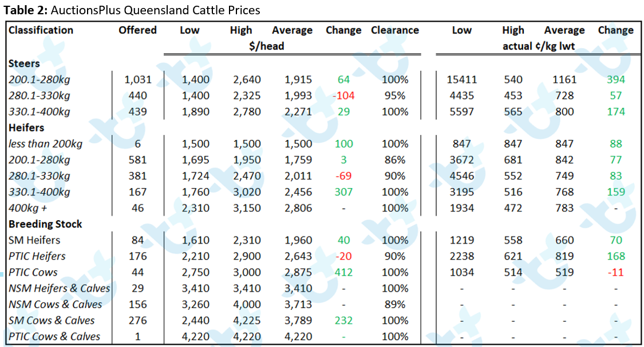Click the low value 3672
The image size is (644, 347).
[461, 160]
